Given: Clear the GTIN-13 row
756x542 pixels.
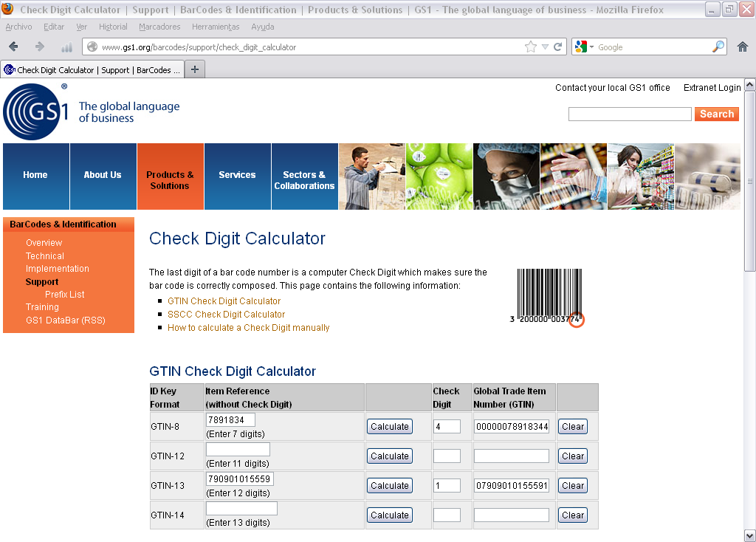Looking at the screenshot, I should pos(572,485).
